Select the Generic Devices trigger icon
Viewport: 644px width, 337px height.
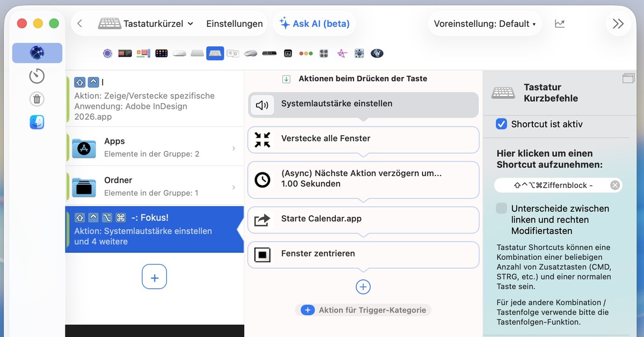[x=359, y=53]
